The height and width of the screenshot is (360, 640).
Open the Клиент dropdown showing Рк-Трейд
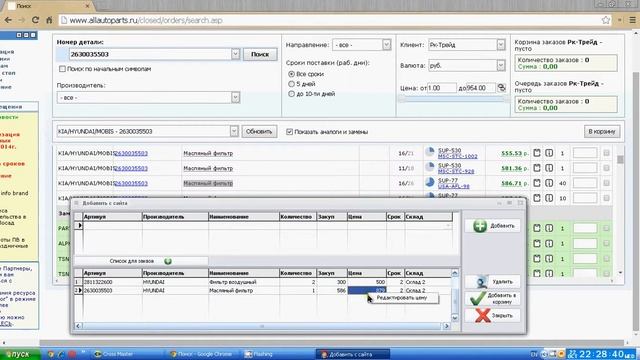467,45
